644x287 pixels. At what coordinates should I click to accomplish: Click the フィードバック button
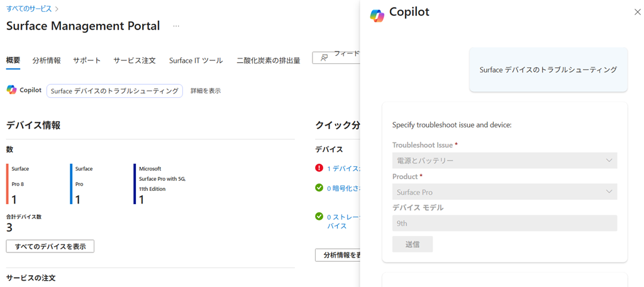336,57
